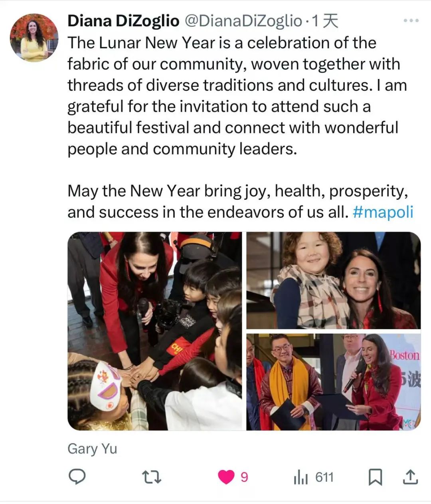Open the reply speech bubble icon
The height and width of the screenshot is (504, 431).
pos(77,477)
